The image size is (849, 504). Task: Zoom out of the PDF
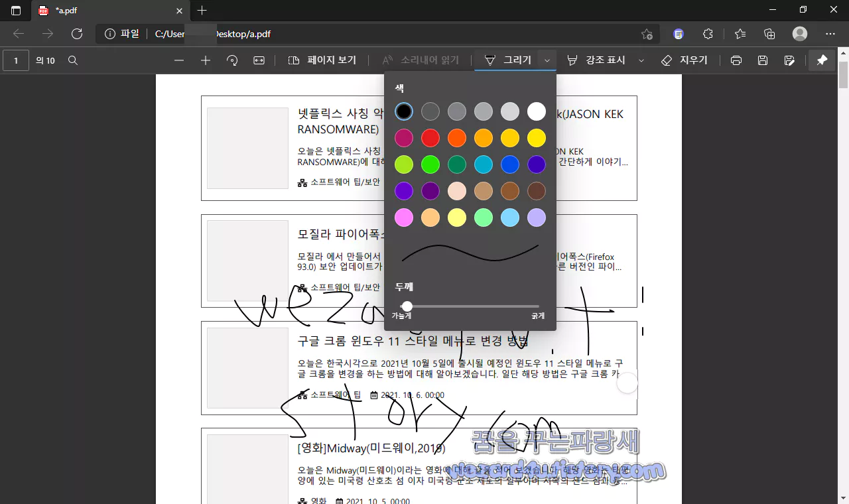(178, 60)
